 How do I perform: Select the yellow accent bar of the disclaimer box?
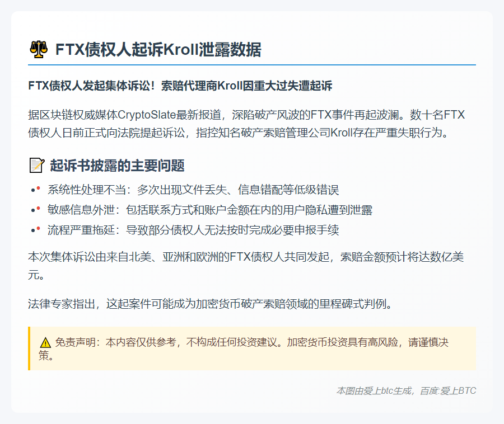pyautogui.click(x=29, y=347)
